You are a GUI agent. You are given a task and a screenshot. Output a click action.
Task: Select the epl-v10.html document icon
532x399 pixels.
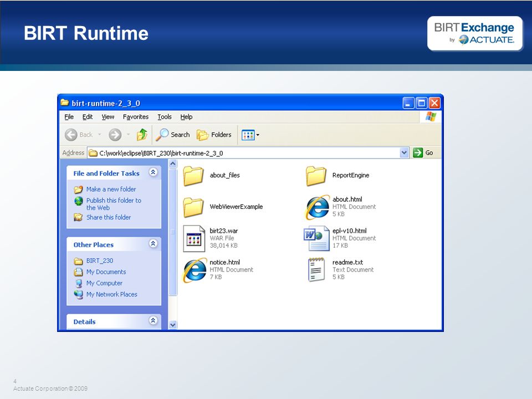tap(316, 238)
